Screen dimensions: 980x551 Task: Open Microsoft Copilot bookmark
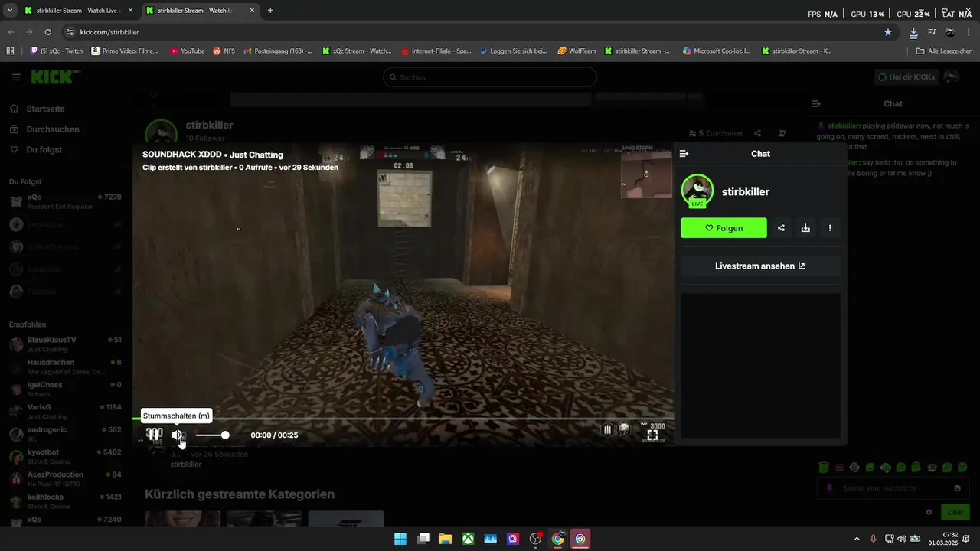[717, 51]
